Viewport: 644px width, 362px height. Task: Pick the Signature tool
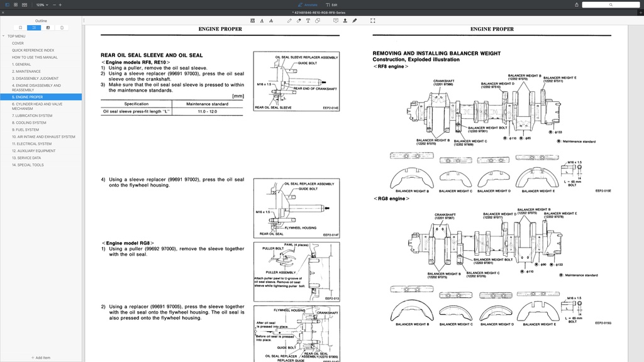355,20
